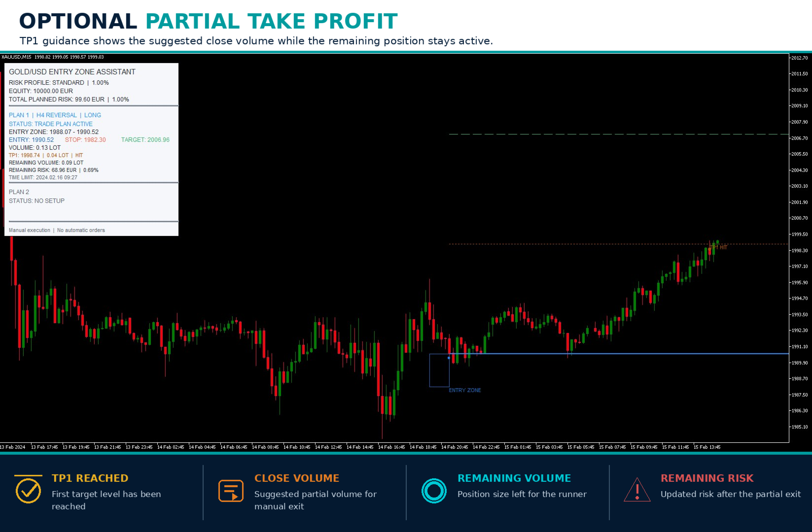Click the TARGET: 2006.96 value
Viewport: 812px width, 532px height.
(x=145, y=140)
